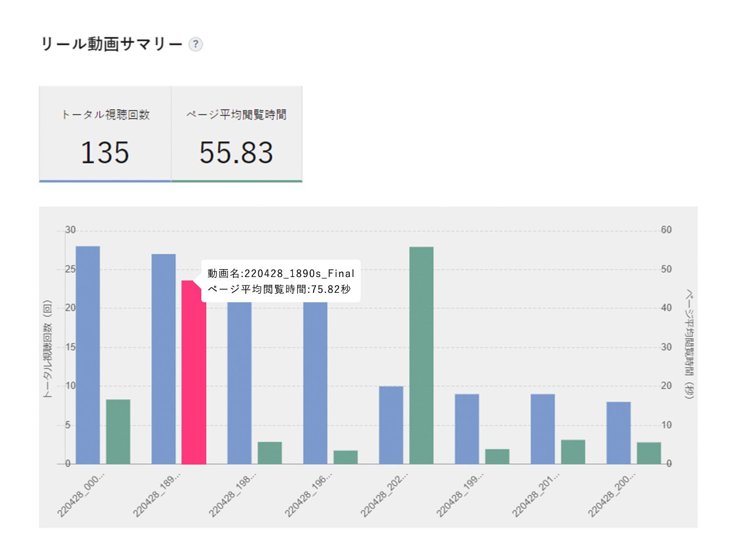Click the green bar for 220428_000

click(118, 431)
